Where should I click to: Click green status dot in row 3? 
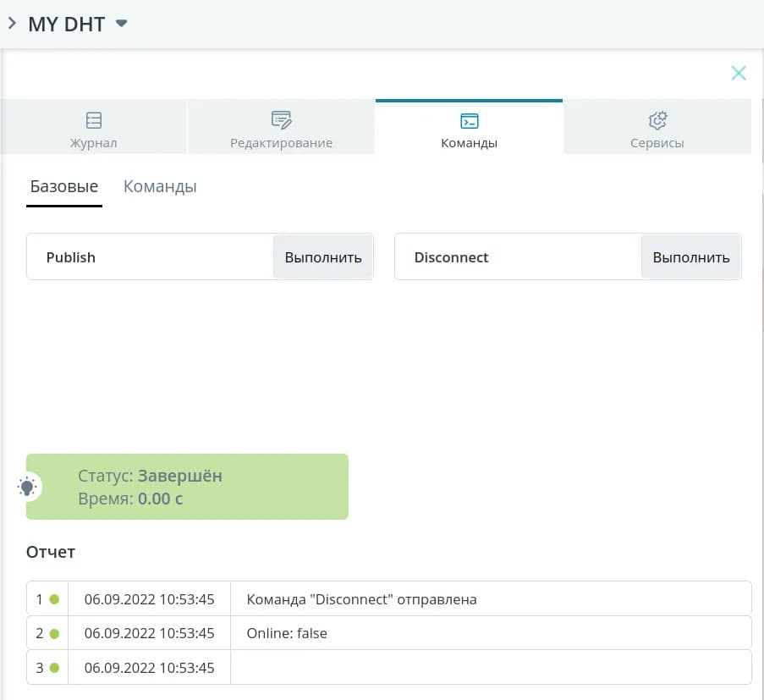(x=54, y=668)
